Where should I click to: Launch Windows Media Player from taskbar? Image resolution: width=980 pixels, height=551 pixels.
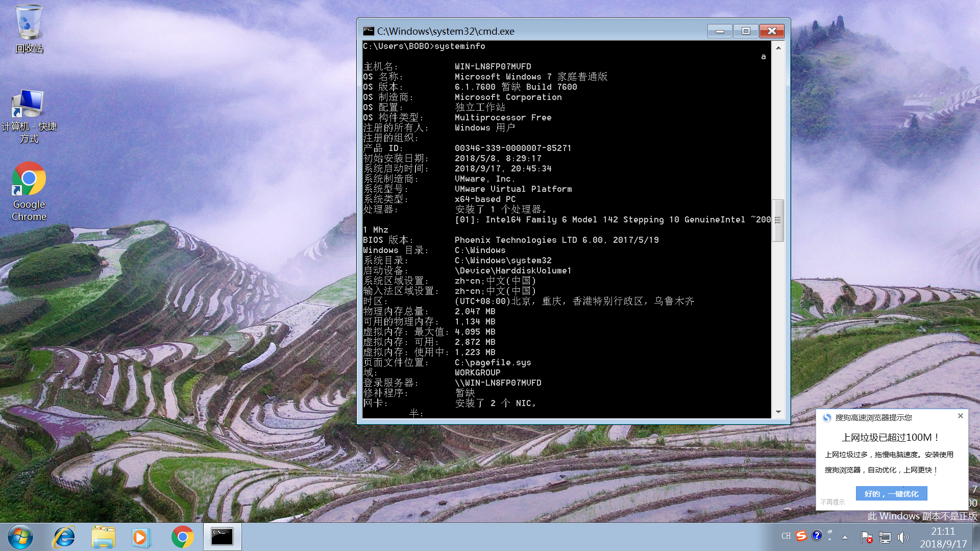click(140, 537)
